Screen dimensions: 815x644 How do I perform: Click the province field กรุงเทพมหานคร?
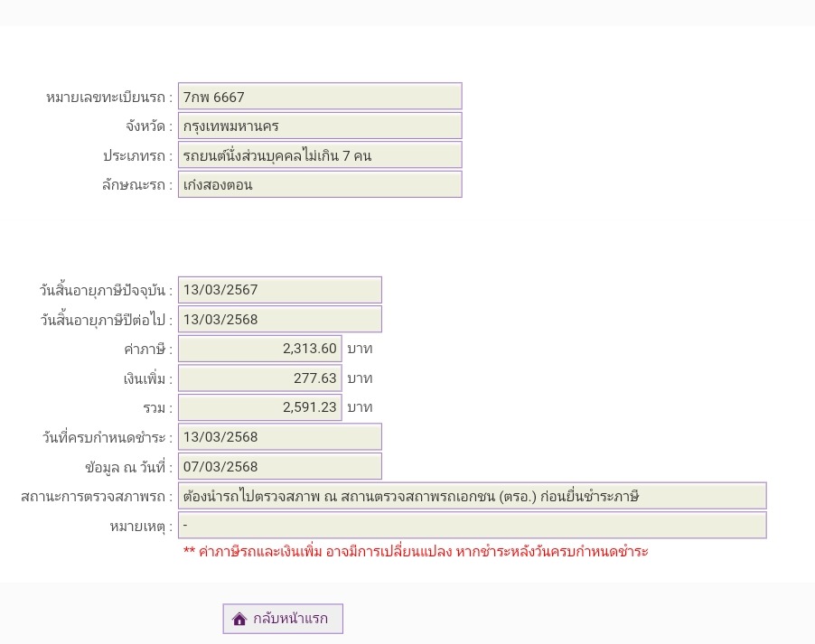[x=320, y=126]
